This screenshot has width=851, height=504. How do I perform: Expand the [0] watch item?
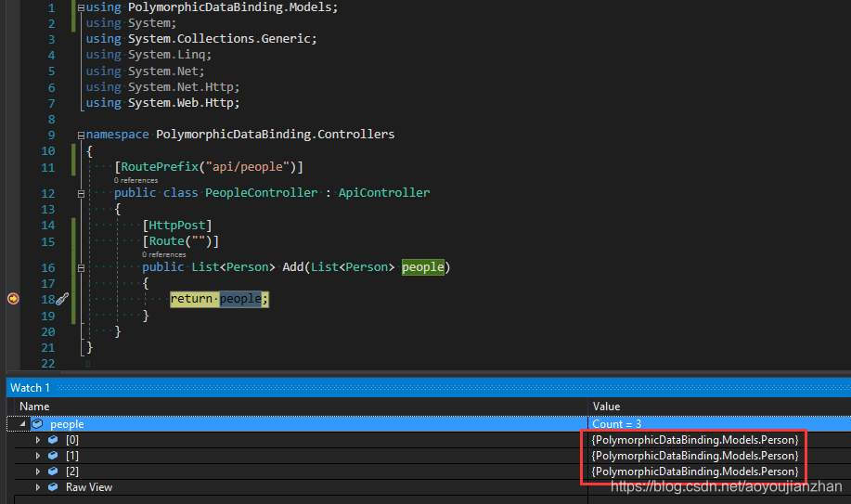click(37, 439)
